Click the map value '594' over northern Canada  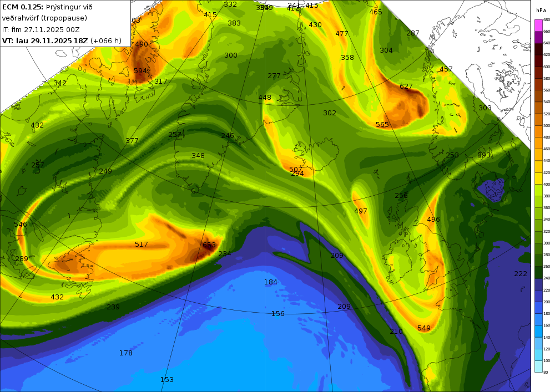(x=140, y=71)
